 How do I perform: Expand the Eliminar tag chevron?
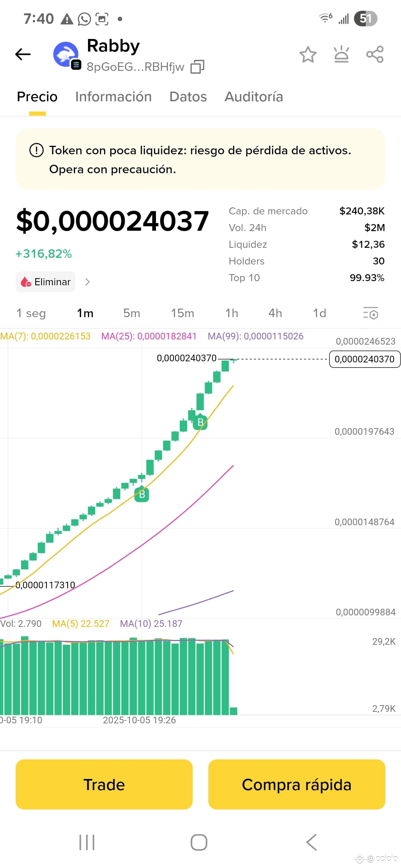(87, 282)
